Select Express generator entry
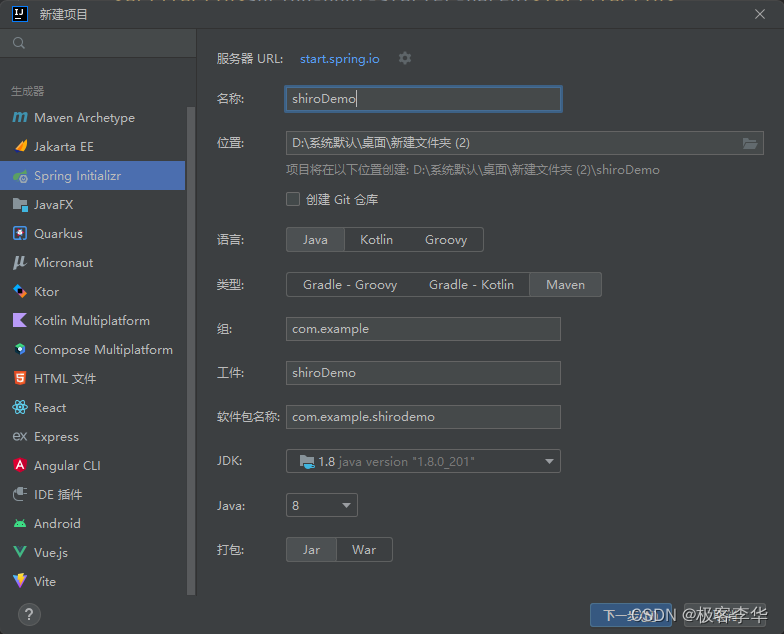Viewport: 784px width, 634px height. (x=92, y=436)
